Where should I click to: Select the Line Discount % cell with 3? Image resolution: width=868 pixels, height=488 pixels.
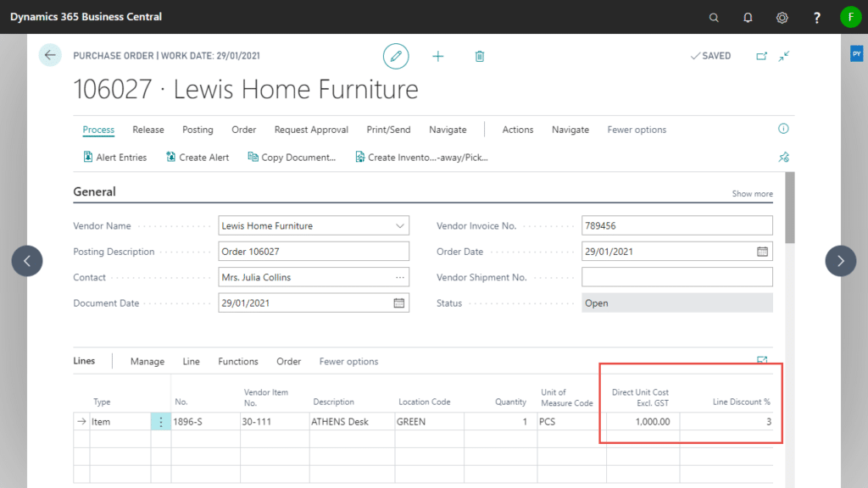coord(726,422)
